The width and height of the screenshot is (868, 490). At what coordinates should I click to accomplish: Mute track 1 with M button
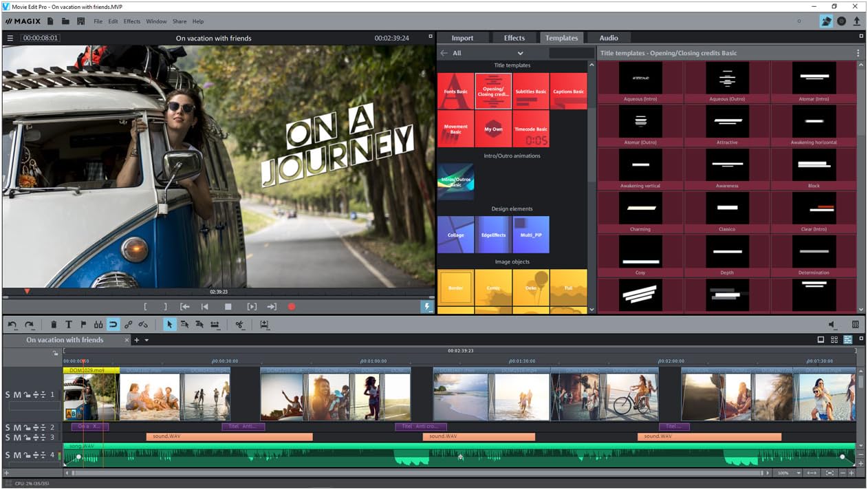(x=17, y=394)
